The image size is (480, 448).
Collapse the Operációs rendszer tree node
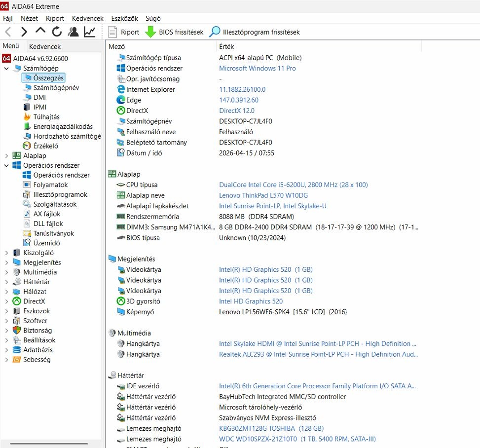coord(6,166)
